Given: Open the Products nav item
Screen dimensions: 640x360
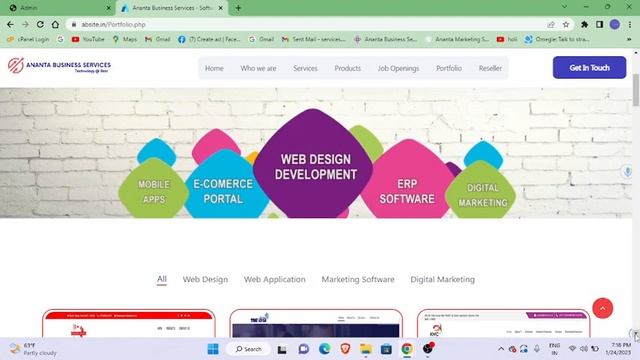Looking at the screenshot, I should tap(347, 68).
